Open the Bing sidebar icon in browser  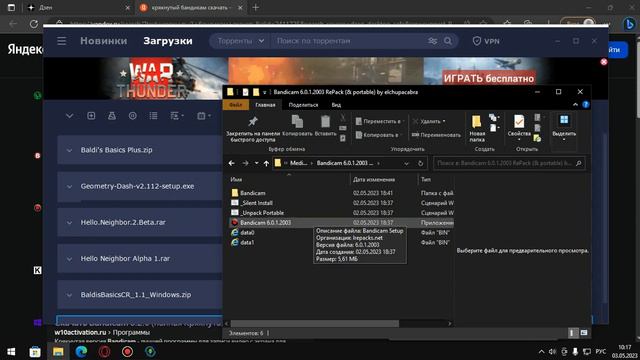629,24
